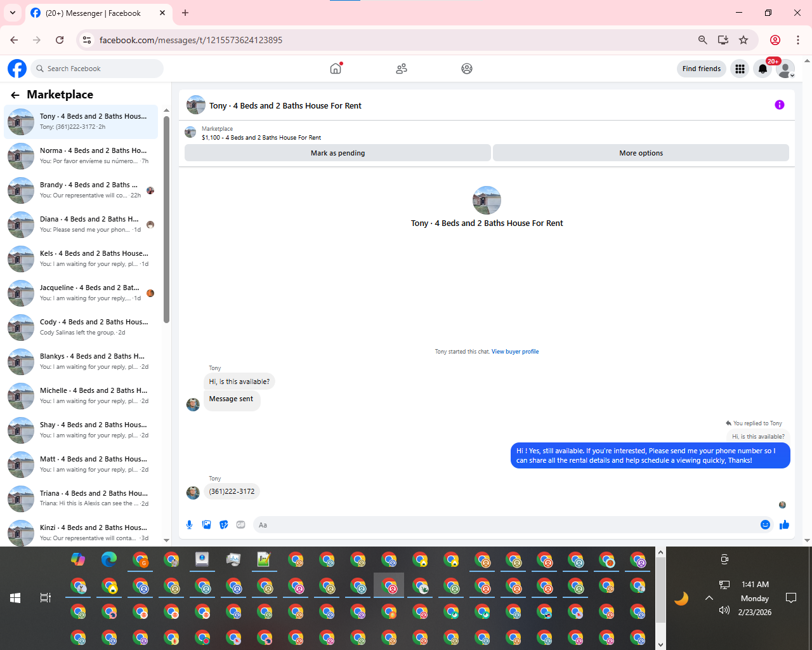Open the Facebook menu grid icon
The image size is (812, 650).
[x=740, y=69]
